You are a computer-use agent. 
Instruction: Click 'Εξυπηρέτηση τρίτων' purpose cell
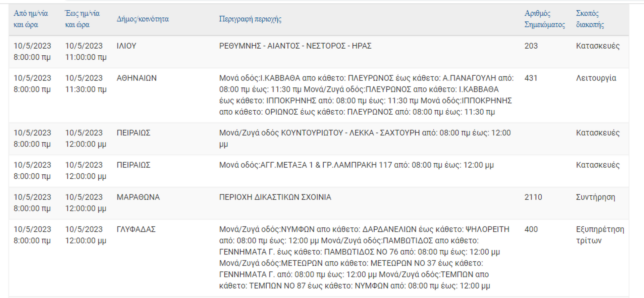pos(600,235)
